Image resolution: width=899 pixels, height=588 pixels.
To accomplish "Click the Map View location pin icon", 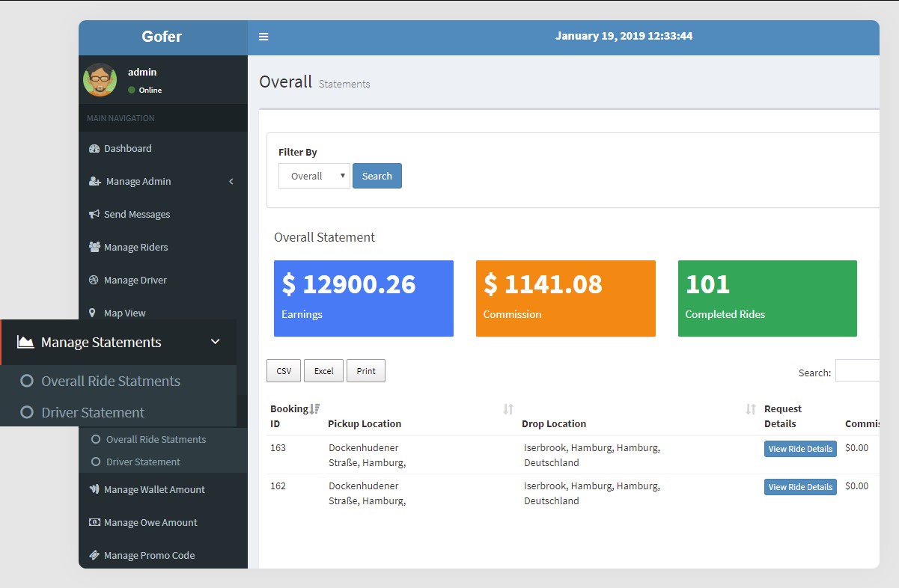I will [x=94, y=313].
